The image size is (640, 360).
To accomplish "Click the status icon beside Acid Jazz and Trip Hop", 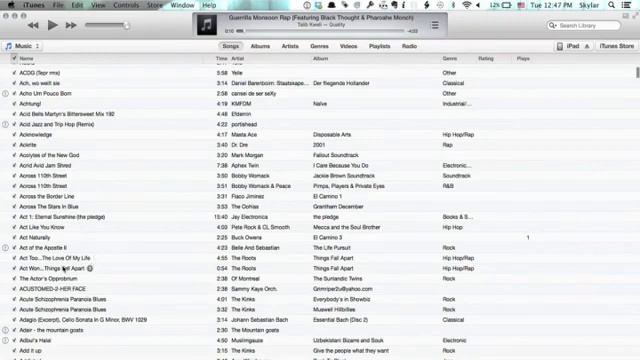I will [5, 124].
